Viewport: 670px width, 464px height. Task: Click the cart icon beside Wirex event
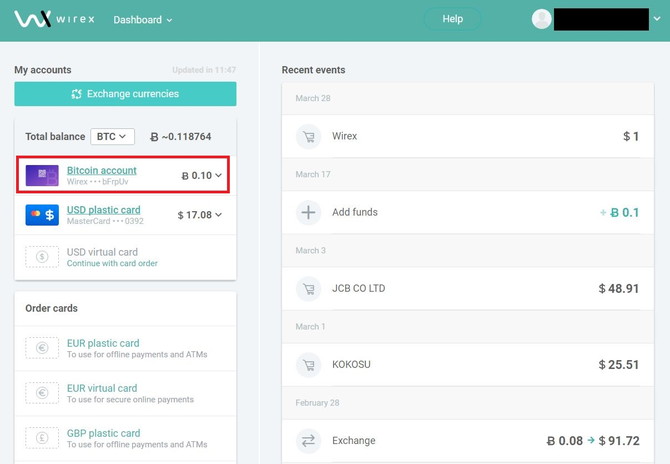(309, 136)
